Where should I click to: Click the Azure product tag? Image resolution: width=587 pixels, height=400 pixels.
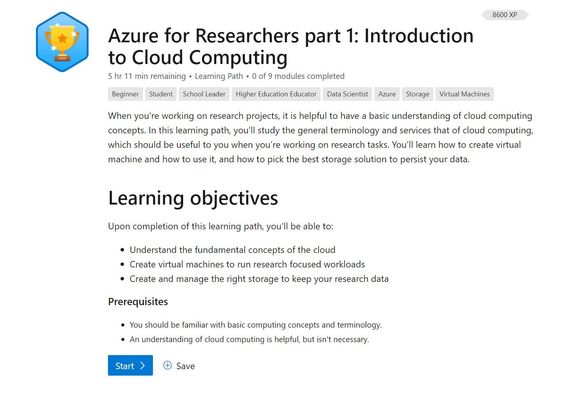(387, 94)
